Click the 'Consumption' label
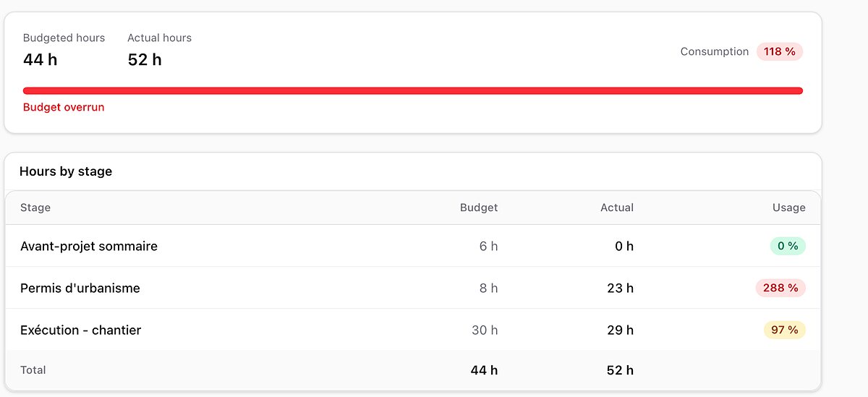This screenshot has height=397, width=868. [x=715, y=51]
